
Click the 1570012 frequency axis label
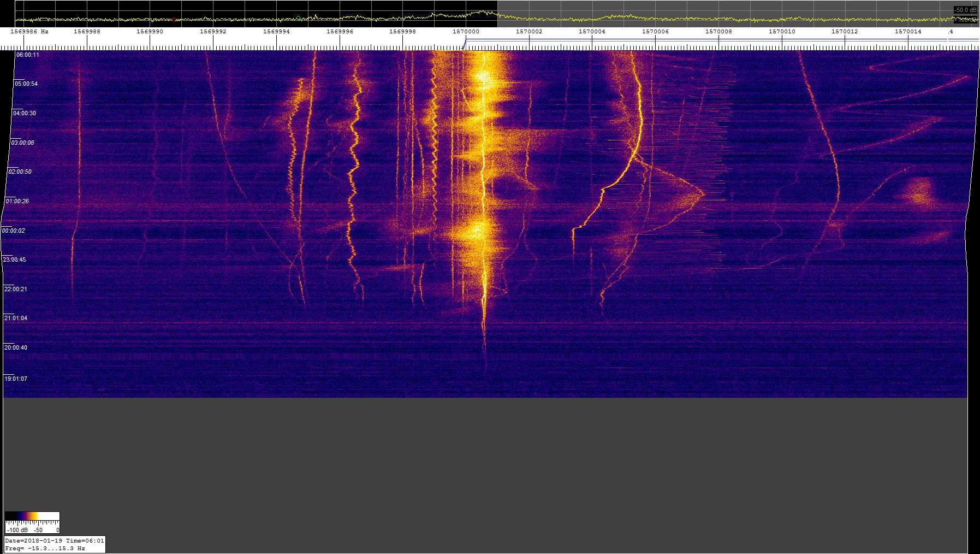pos(845,32)
